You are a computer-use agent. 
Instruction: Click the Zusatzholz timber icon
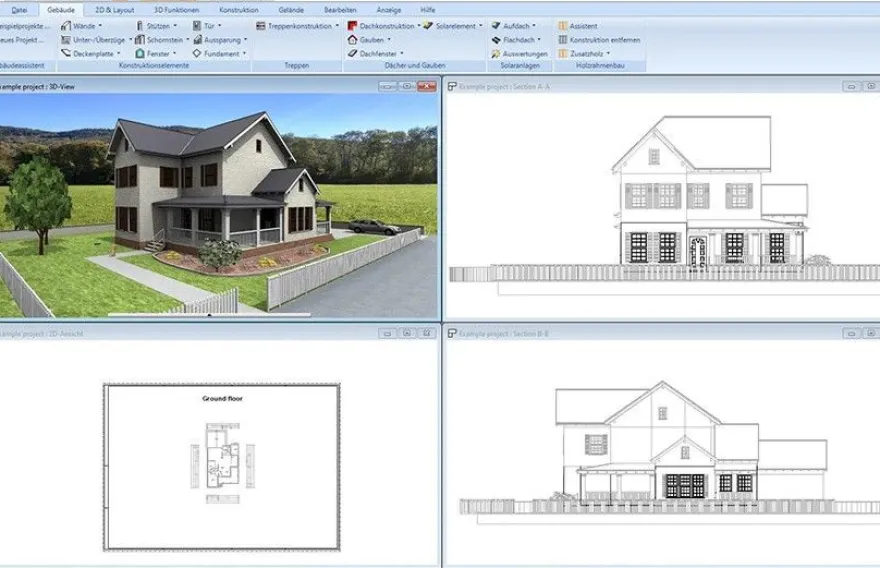(563, 54)
